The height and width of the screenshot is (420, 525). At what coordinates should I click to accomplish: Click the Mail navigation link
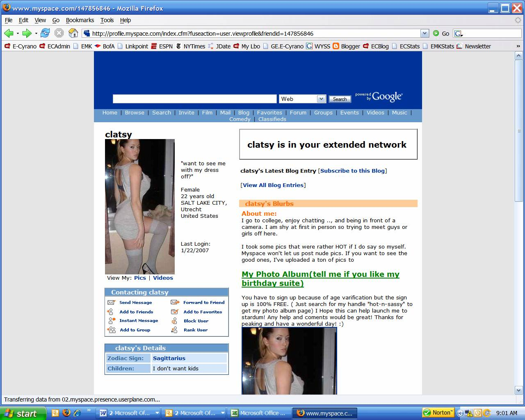225,112
